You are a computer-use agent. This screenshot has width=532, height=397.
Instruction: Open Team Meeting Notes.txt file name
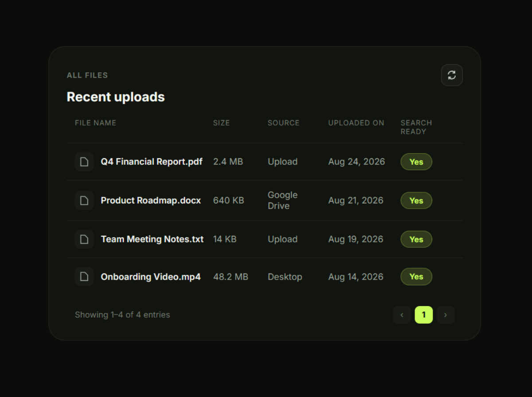(152, 239)
